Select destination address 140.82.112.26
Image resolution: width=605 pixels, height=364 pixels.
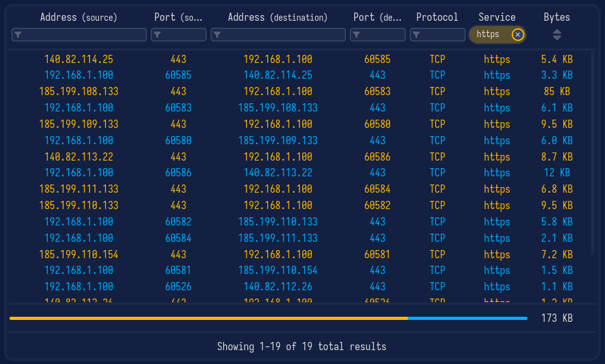tap(278, 287)
